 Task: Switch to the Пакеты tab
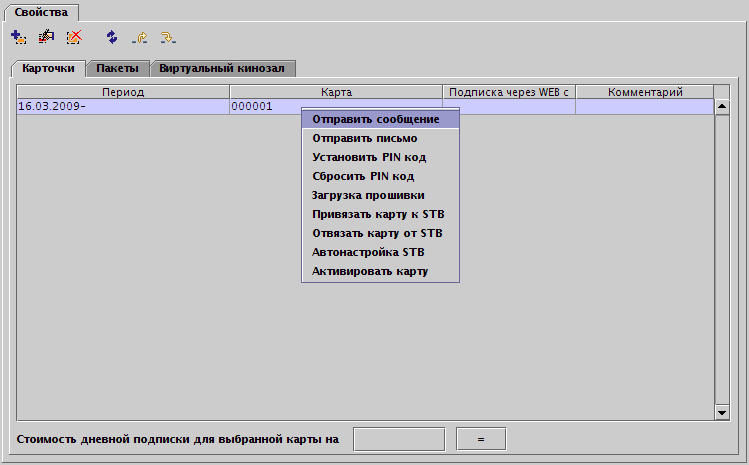118,69
